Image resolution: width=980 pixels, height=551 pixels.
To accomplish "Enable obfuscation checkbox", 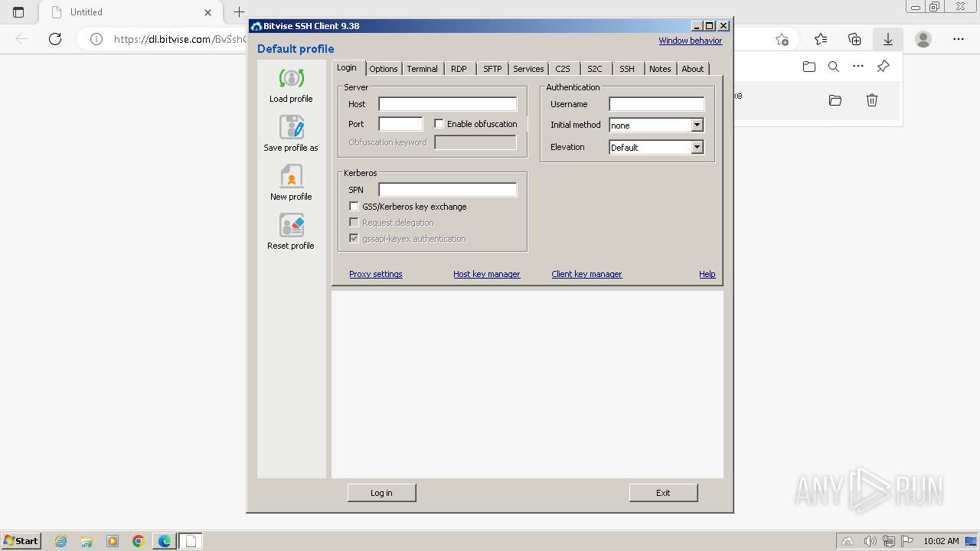I will point(439,123).
